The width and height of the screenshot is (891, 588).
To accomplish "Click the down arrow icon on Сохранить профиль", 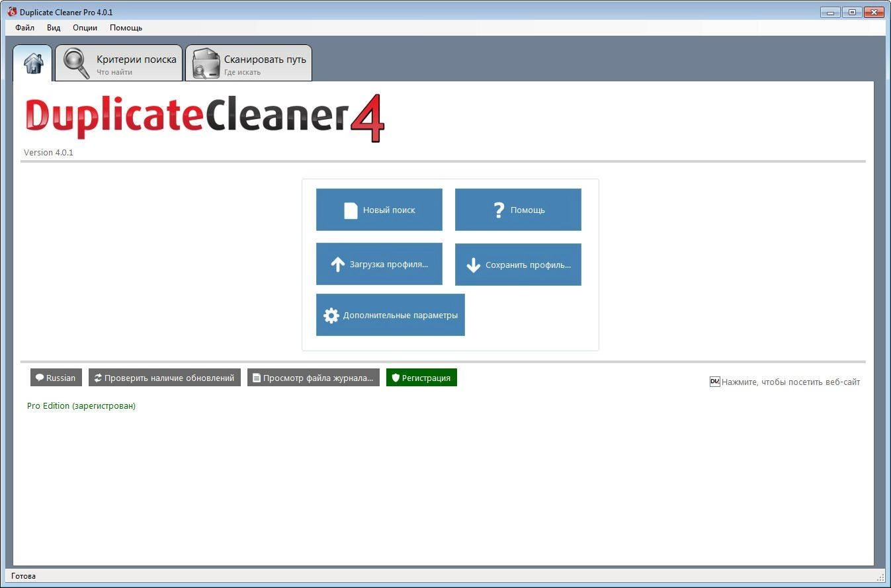I will (474, 265).
